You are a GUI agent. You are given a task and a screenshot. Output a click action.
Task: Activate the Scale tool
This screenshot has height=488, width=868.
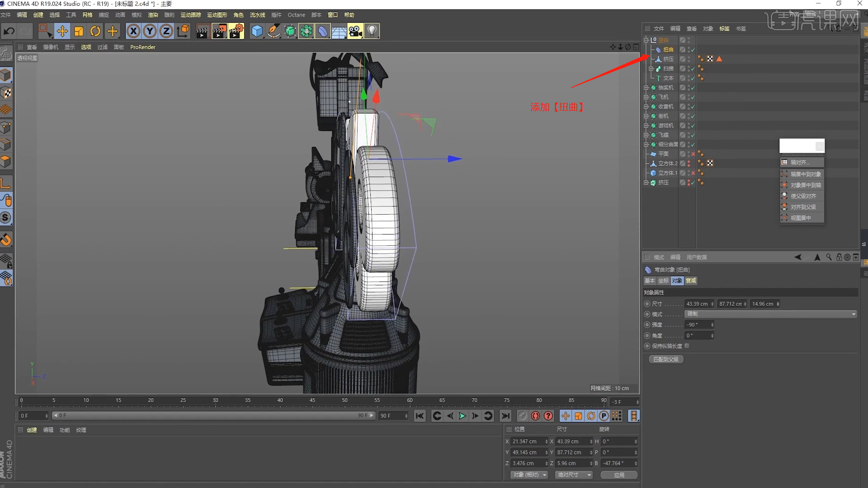(79, 31)
